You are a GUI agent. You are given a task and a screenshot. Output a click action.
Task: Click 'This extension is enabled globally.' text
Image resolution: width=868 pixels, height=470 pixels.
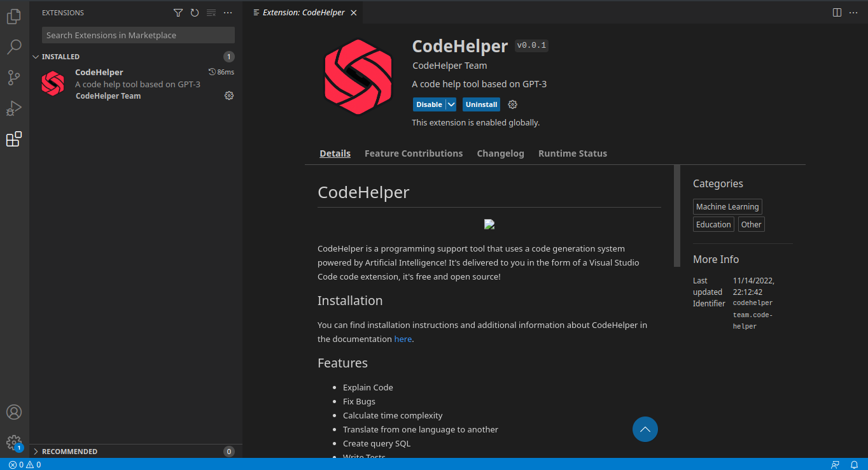pos(476,122)
